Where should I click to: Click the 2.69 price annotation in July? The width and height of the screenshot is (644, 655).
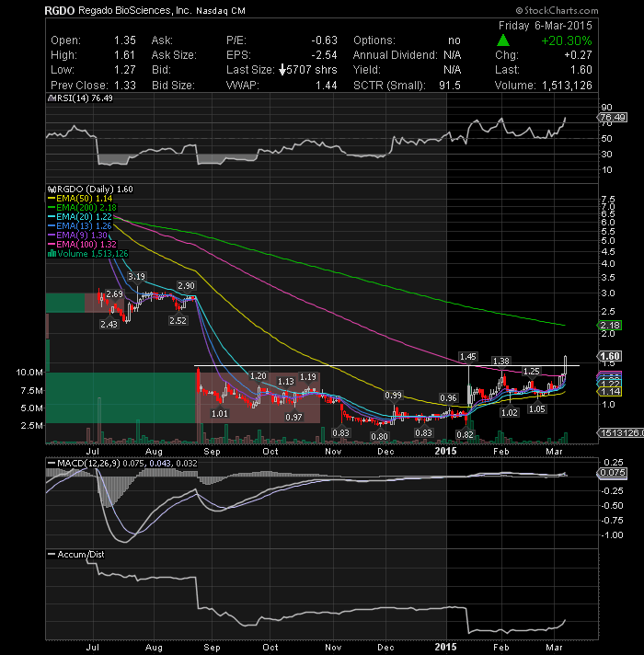click(114, 294)
